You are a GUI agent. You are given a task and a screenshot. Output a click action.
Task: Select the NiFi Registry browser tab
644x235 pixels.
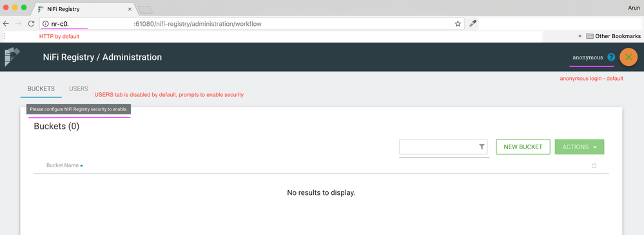tap(84, 8)
